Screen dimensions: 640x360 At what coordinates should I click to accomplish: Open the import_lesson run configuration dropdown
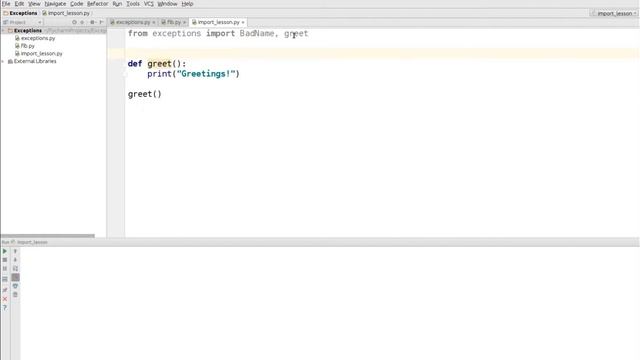coord(614,13)
